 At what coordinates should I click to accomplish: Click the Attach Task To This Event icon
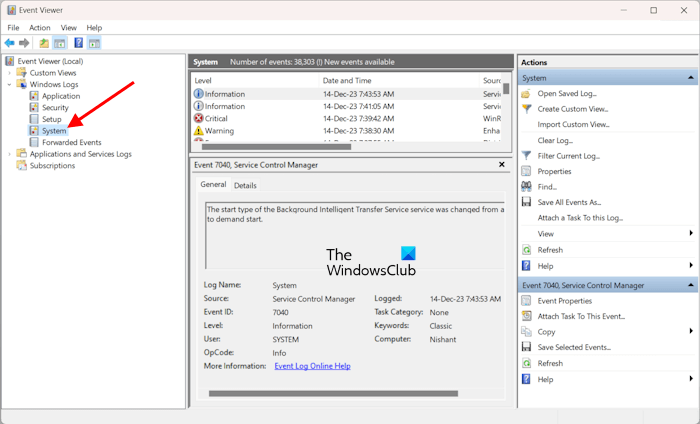[526, 316]
